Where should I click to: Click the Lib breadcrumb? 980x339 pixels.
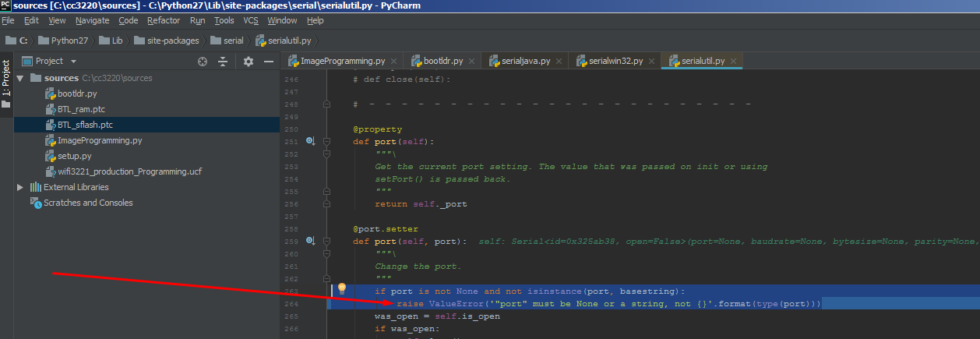click(111, 41)
